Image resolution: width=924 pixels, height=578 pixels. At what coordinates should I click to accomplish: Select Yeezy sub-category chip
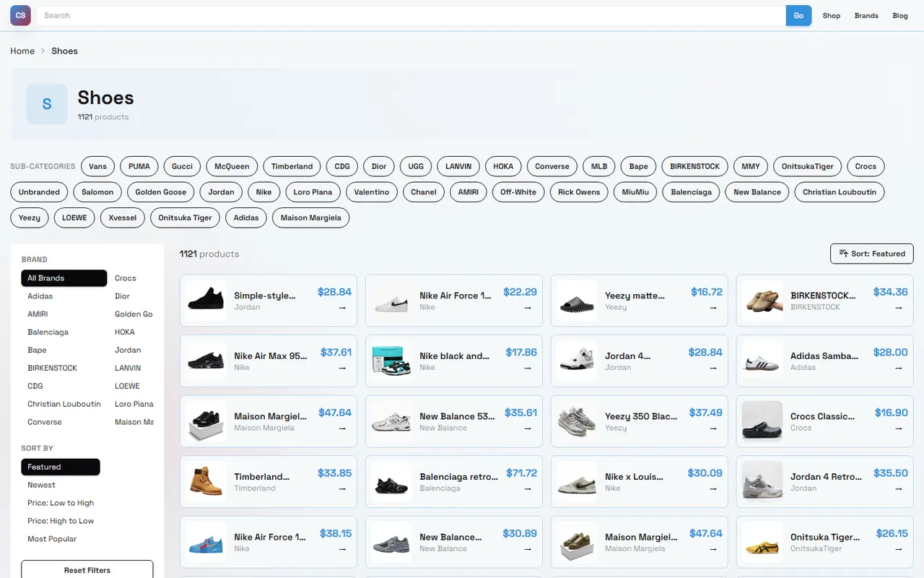[x=30, y=217]
